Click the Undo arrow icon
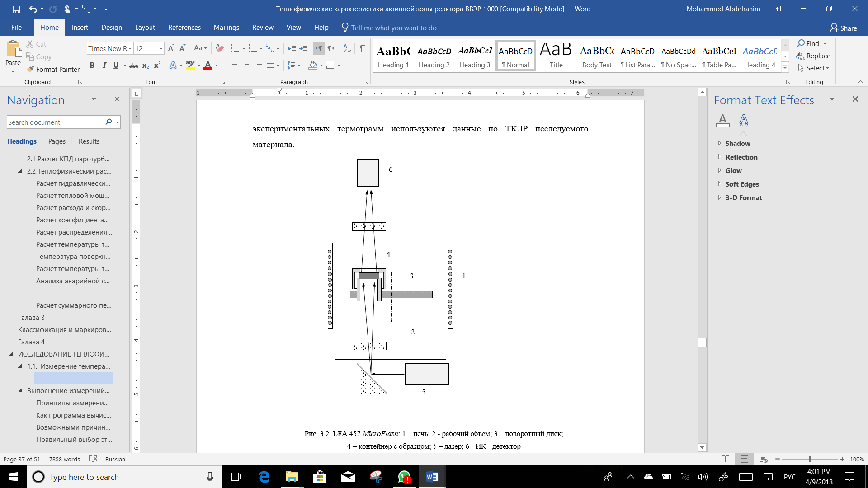 (x=33, y=9)
